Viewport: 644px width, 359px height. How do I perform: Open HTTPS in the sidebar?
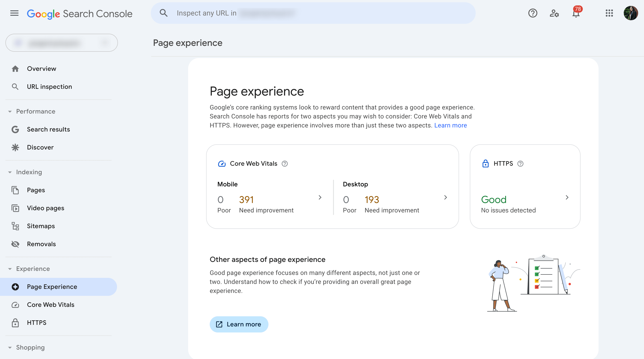[x=59, y=323]
